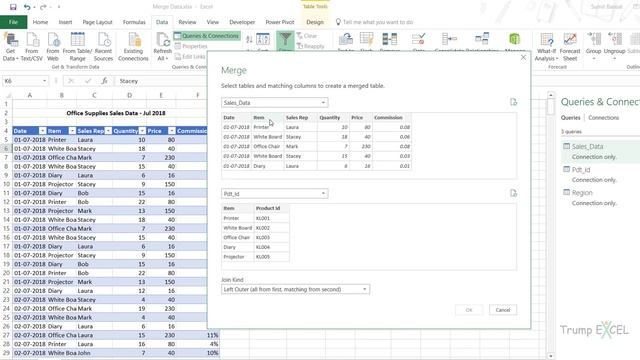The width and height of the screenshot is (640, 360).
Task: Switch to Connections tab in Queries pane
Action: click(603, 118)
